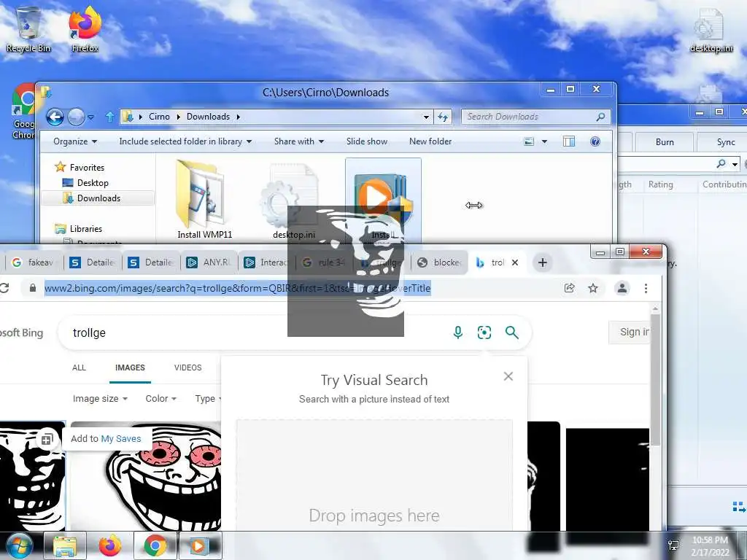Viewport: 747px width, 560px height.
Task: Open the Share with menu
Action: tap(298, 141)
